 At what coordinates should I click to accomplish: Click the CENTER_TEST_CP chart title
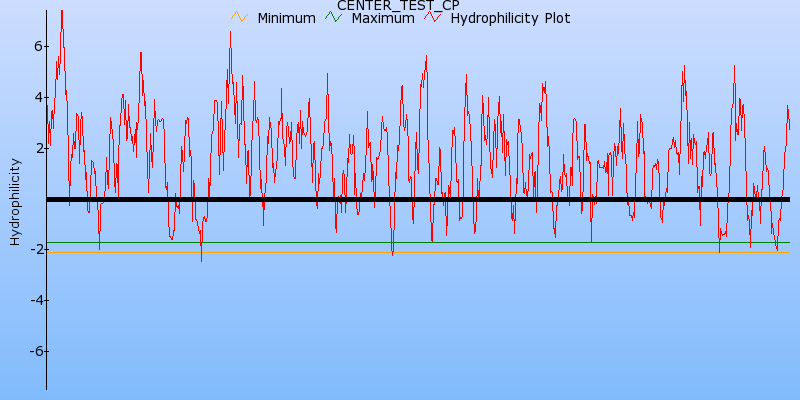(x=398, y=5)
